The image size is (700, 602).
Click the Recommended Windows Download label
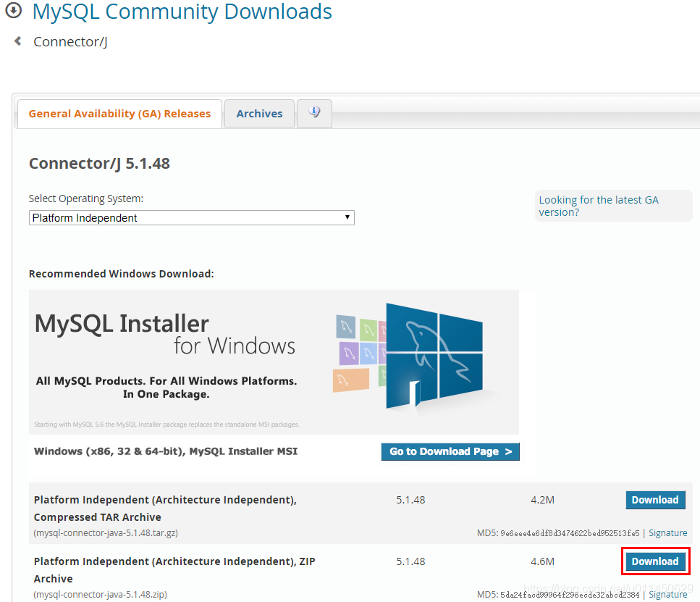(x=122, y=274)
